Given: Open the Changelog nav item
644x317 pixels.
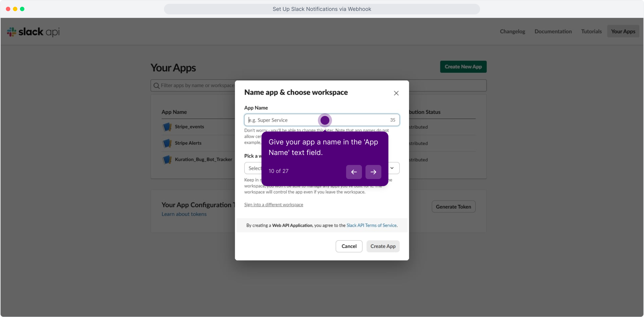Looking at the screenshot, I should click(512, 31).
